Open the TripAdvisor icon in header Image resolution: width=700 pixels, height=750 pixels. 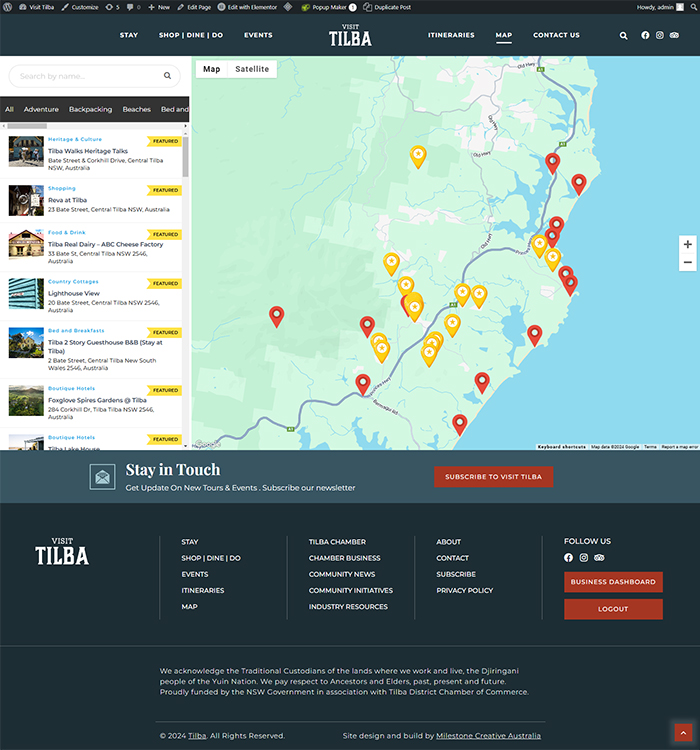click(675, 35)
